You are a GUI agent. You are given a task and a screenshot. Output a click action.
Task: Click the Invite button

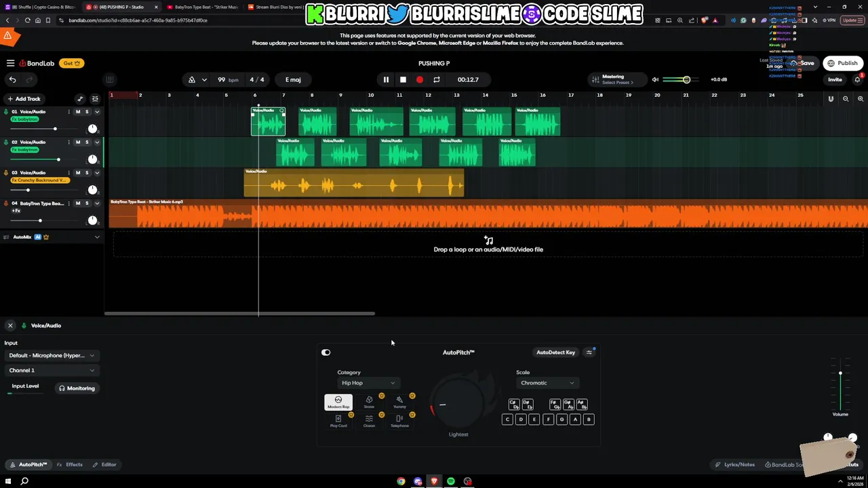(x=835, y=80)
